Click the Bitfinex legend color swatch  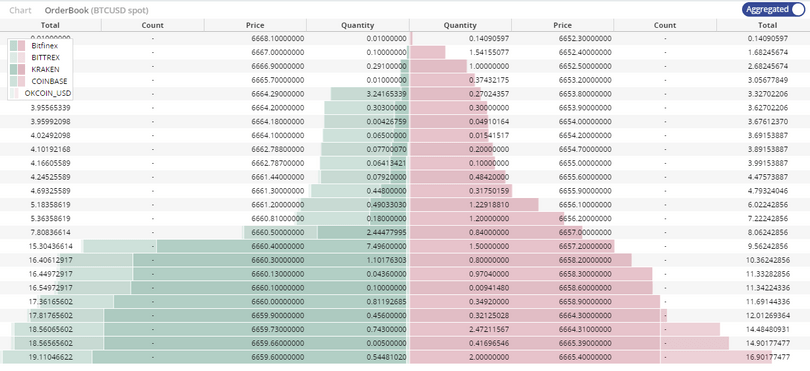[x=17, y=45]
